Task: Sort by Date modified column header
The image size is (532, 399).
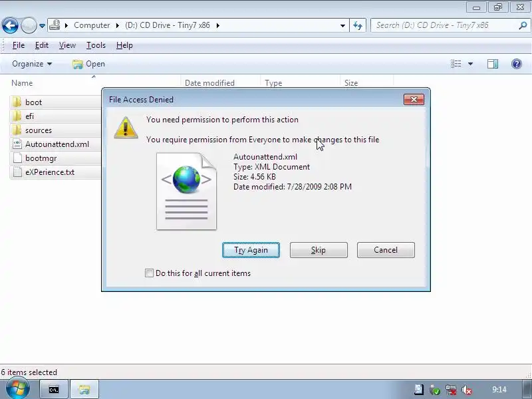Action: coord(209,83)
